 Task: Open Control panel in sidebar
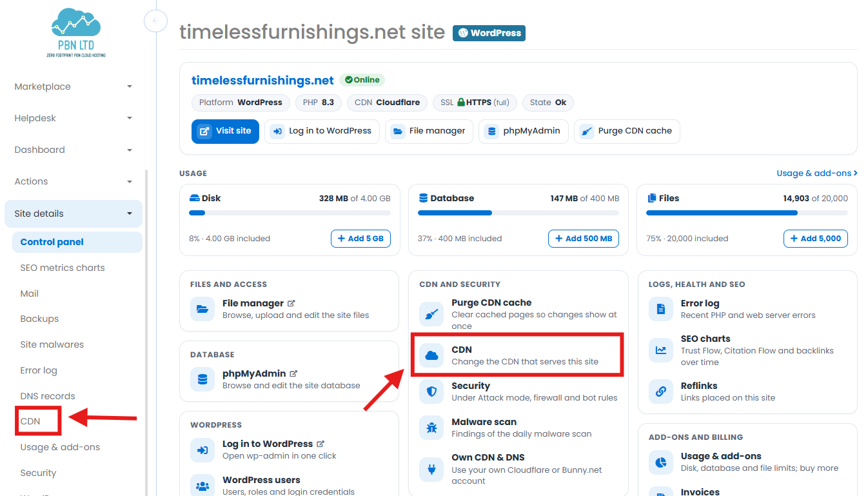coord(77,242)
